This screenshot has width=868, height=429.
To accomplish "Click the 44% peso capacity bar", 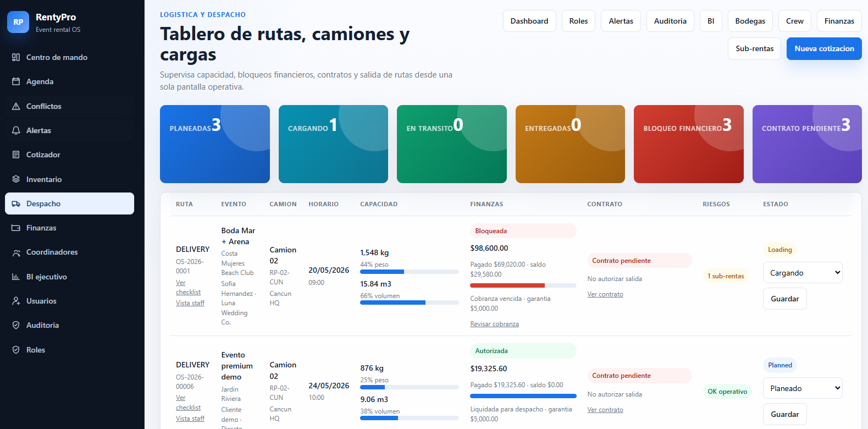I will (x=410, y=272).
